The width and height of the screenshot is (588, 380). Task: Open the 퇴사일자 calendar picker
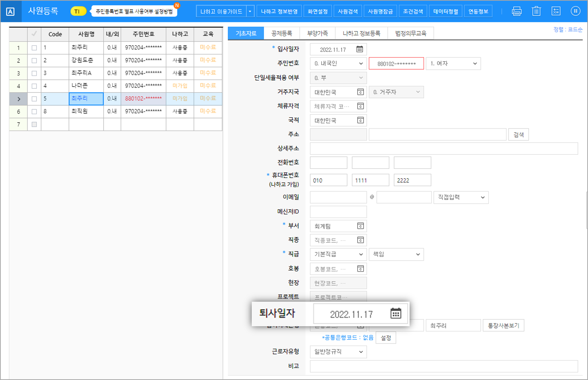click(396, 313)
